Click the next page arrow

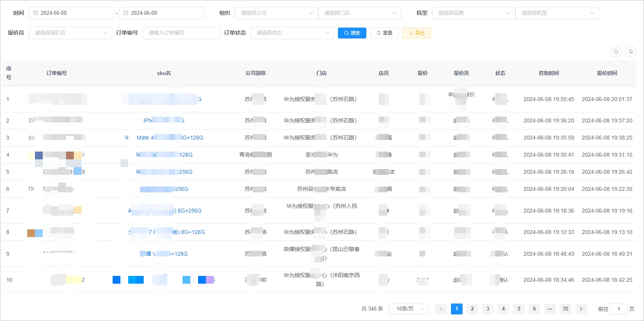581,309
